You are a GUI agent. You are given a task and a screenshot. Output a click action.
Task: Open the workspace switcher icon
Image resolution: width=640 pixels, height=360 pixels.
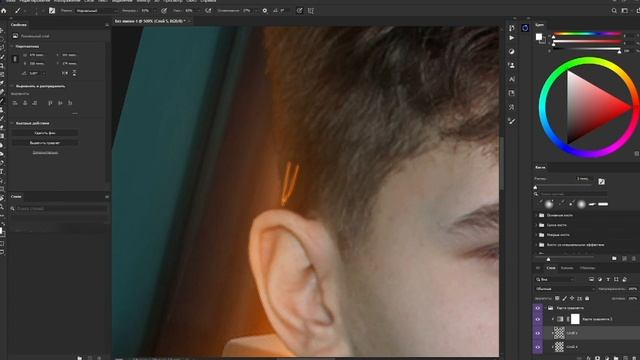pos(624,11)
